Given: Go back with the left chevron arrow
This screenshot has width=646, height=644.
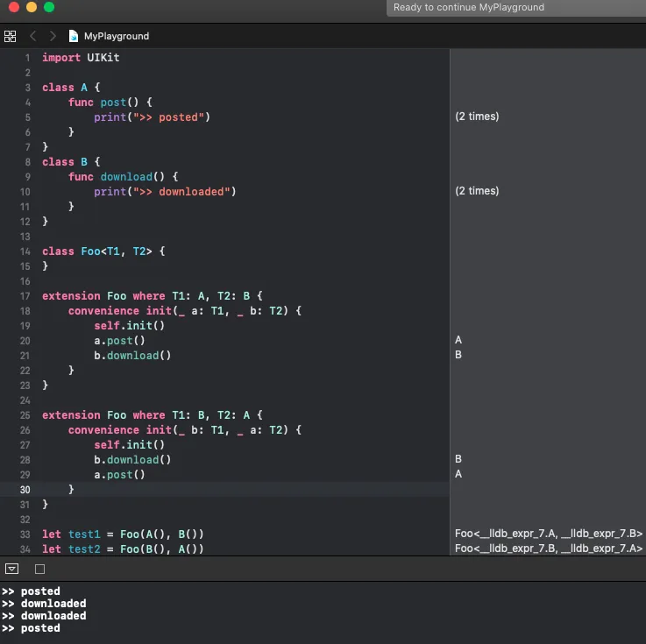Looking at the screenshot, I should pos(33,36).
